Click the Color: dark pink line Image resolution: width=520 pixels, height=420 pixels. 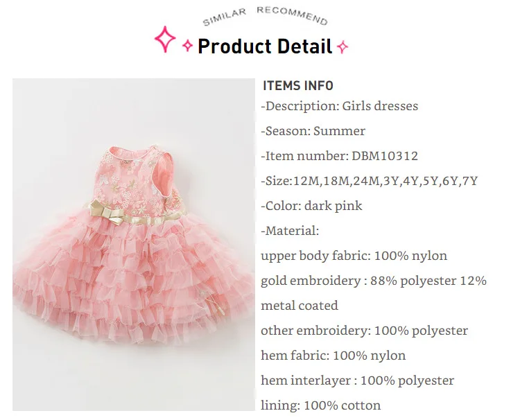[x=311, y=206]
